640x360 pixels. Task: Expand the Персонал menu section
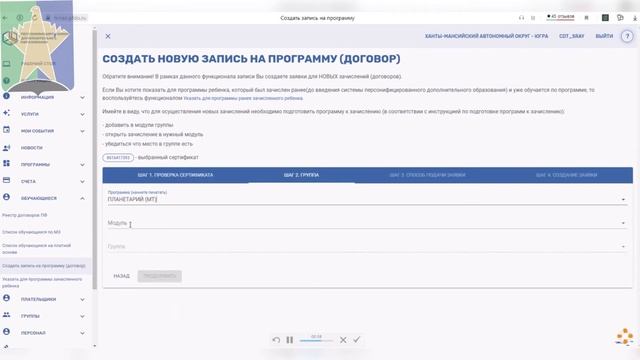[82, 333]
